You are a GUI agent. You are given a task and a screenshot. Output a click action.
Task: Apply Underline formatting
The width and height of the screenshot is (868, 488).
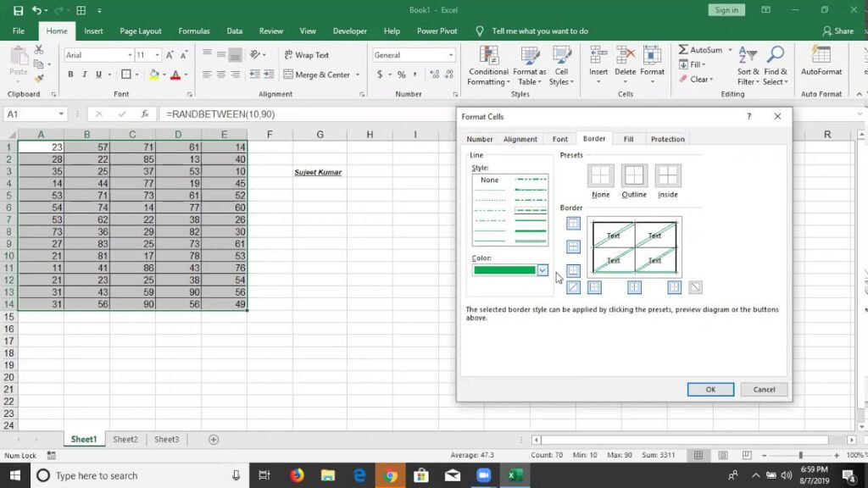[x=98, y=75]
